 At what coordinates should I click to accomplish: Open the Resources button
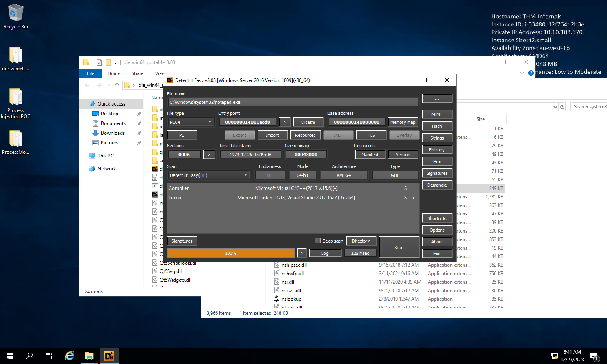305,135
